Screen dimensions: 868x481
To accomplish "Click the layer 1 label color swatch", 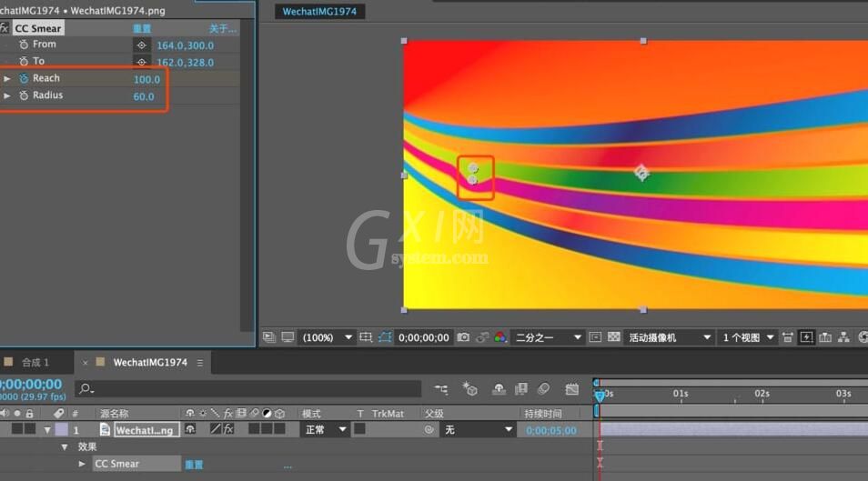I will [x=62, y=429].
